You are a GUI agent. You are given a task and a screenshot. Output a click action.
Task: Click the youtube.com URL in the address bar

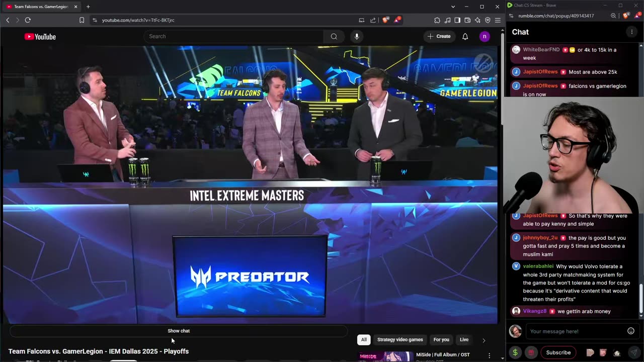click(x=138, y=20)
